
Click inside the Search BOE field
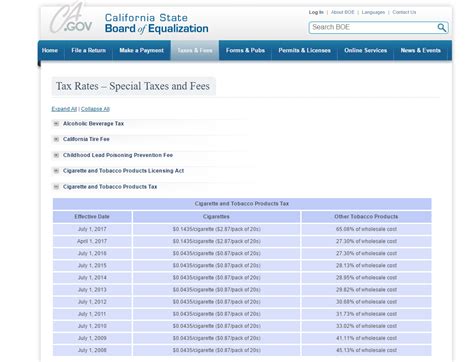[373, 27]
